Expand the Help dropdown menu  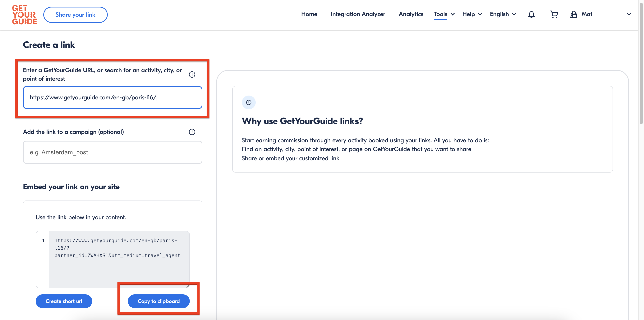[x=472, y=14]
